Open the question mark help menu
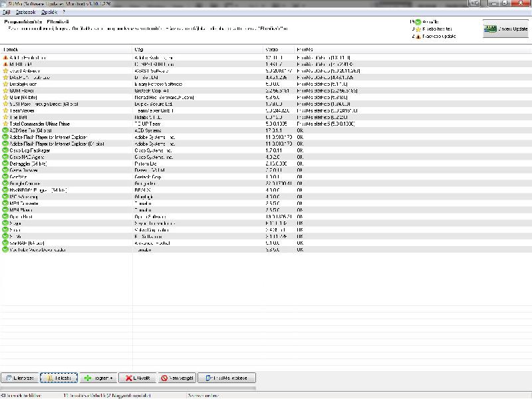This screenshot has height=399, width=532. 64,12
